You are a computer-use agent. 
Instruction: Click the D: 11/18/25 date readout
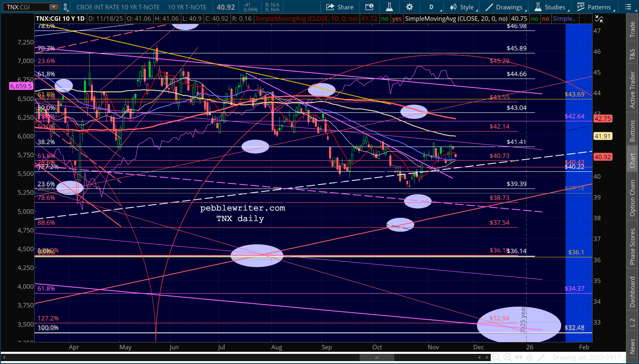106,19
